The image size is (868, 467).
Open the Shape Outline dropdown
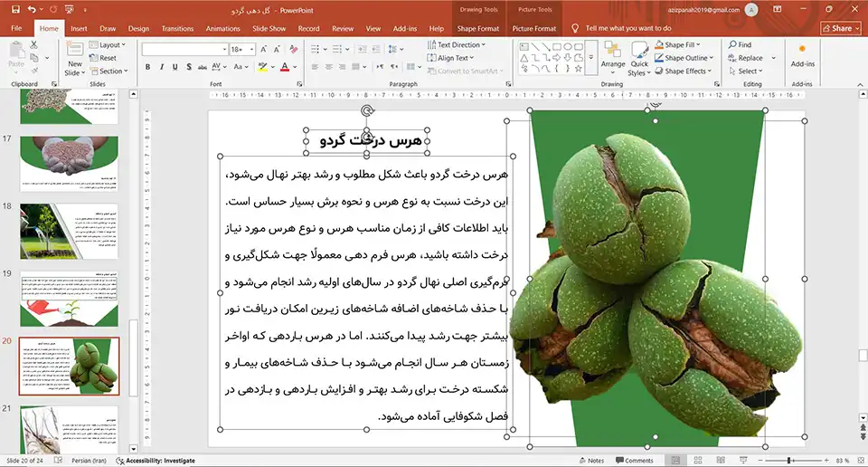(684, 58)
